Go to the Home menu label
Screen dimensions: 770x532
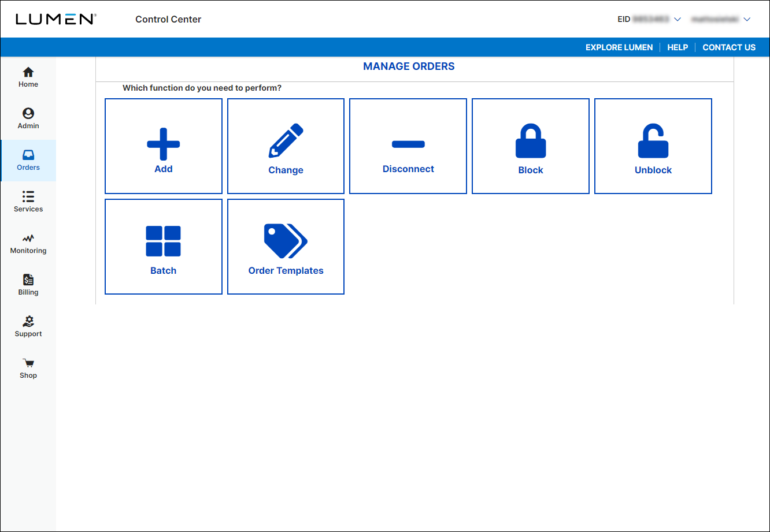pyautogui.click(x=28, y=84)
